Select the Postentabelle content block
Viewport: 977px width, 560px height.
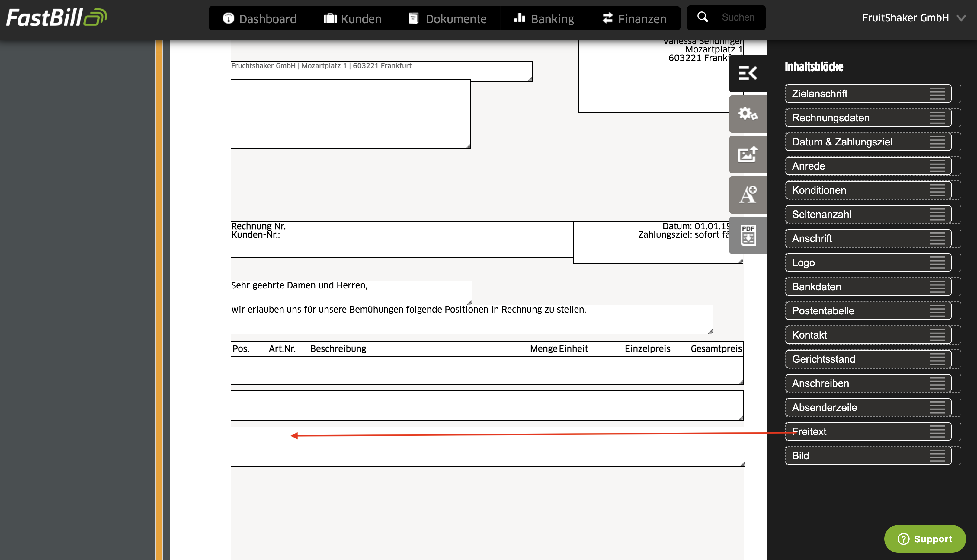coord(868,311)
